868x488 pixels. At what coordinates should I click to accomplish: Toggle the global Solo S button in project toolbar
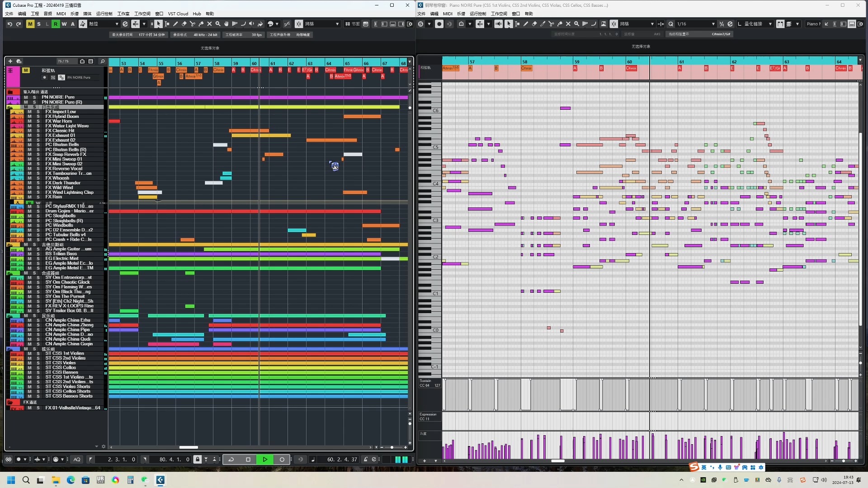point(39,24)
